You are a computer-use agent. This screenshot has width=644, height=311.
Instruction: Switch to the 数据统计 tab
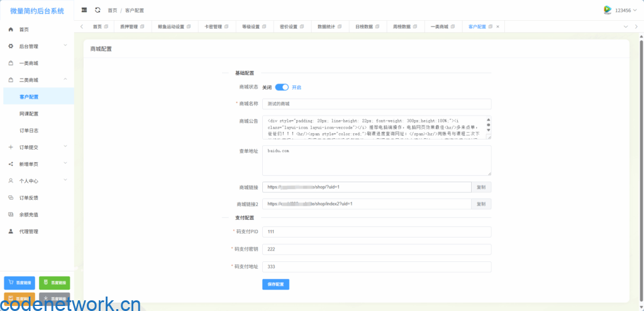coord(328,26)
